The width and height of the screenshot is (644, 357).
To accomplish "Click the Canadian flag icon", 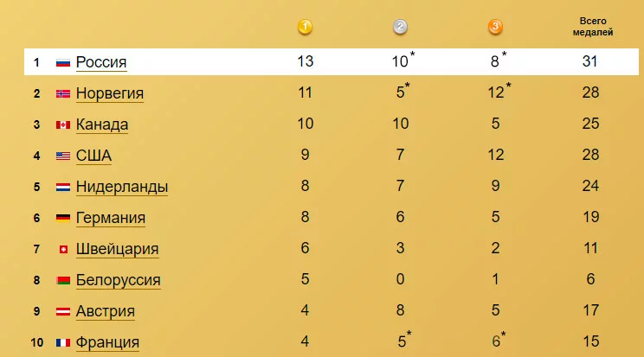I will pyautogui.click(x=63, y=124).
